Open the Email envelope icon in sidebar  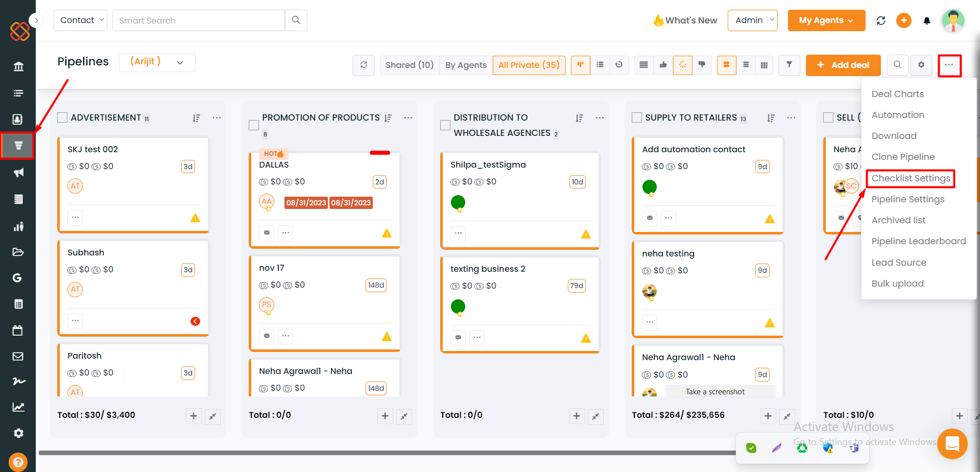point(18,357)
